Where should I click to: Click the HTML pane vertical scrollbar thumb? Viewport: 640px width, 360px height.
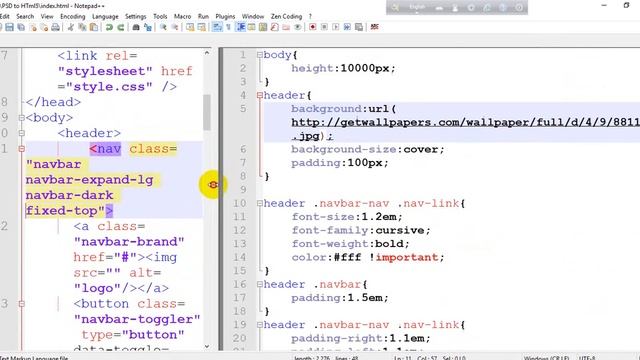207,113
